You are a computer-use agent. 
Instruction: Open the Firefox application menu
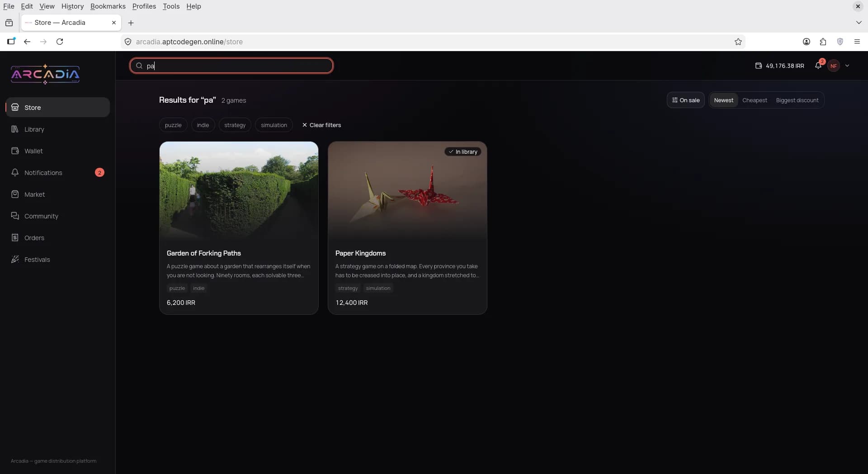pos(857,42)
